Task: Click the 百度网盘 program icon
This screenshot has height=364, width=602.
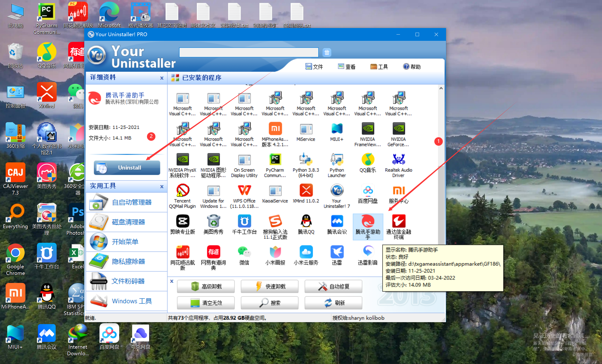Action: (368, 191)
